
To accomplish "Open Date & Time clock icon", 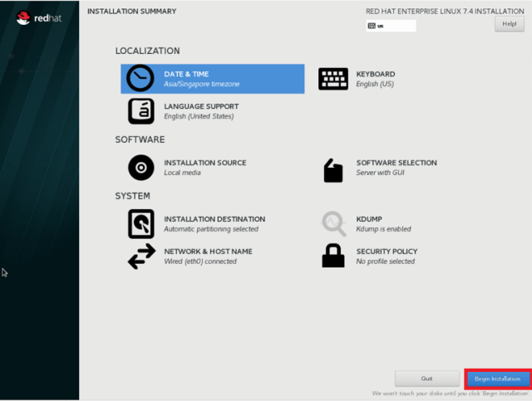I will [140, 78].
